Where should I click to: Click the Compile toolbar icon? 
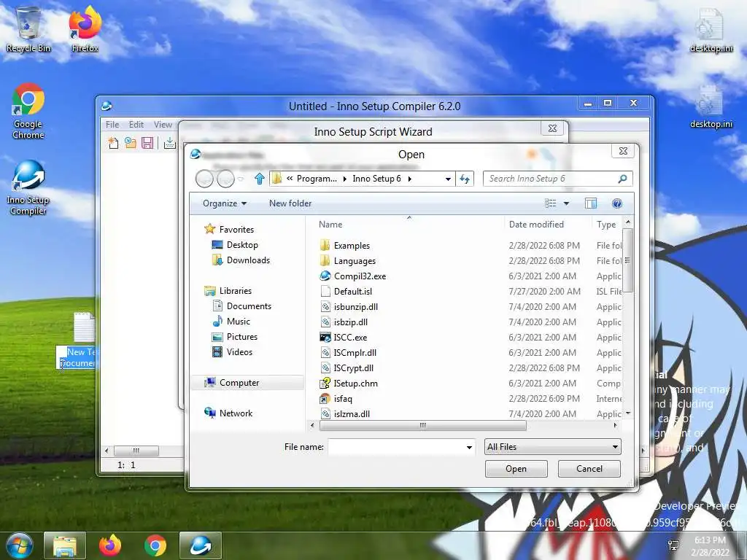pos(169,143)
